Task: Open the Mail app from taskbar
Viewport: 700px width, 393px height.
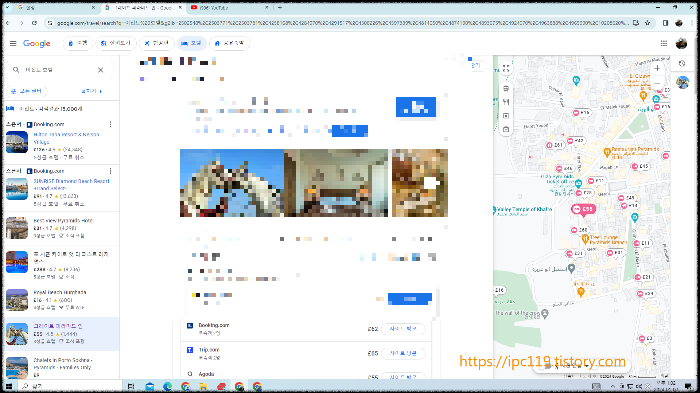Action: pos(150,386)
